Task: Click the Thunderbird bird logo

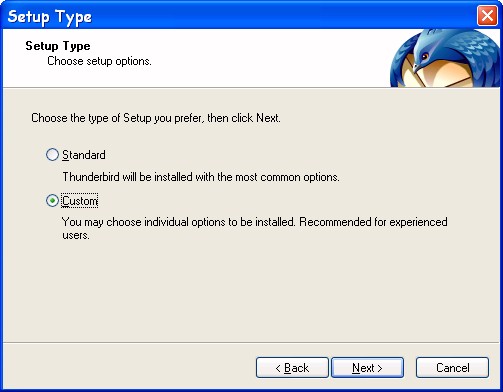Action: pos(445,58)
